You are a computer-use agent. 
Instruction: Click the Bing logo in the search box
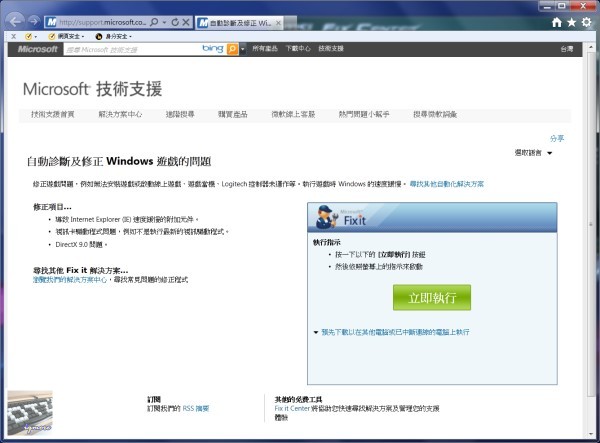click(213, 49)
